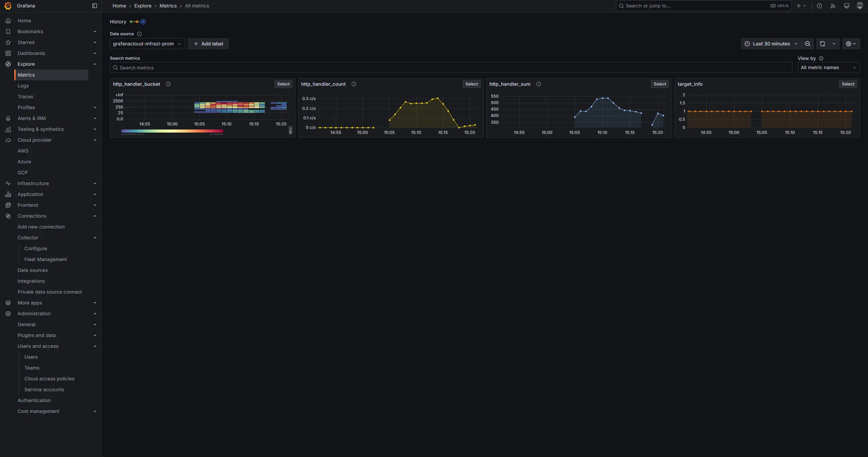Open the data source grafanacloud-mfrazi-prom dropdown

tap(147, 44)
